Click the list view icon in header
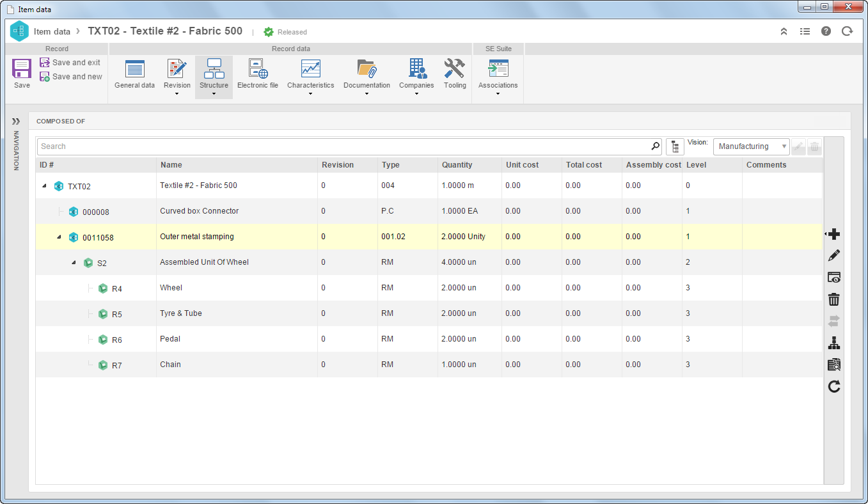The image size is (868, 504). [x=805, y=31]
